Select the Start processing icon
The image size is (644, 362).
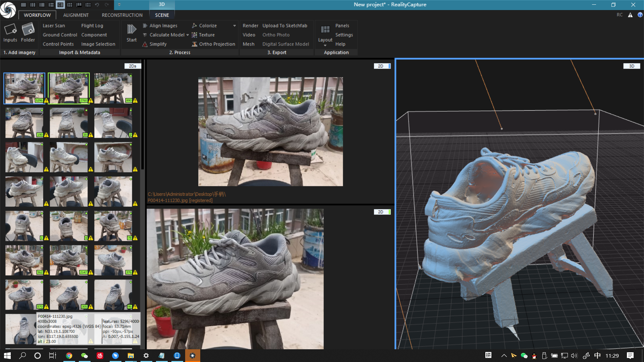point(131,32)
